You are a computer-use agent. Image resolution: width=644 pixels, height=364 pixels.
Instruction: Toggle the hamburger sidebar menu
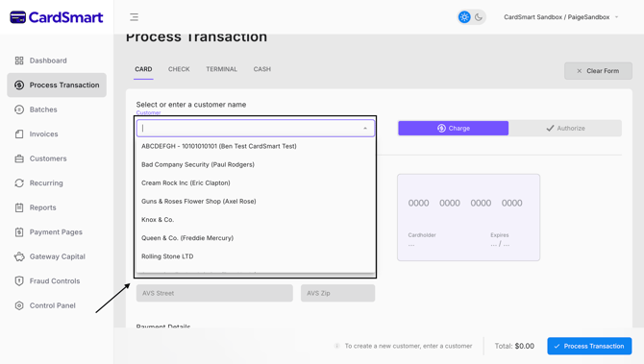click(x=134, y=17)
